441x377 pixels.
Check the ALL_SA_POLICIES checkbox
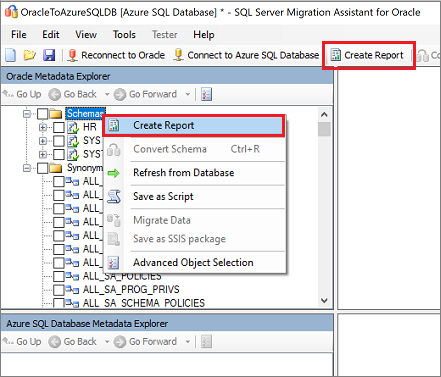click(x=59, y=276)
